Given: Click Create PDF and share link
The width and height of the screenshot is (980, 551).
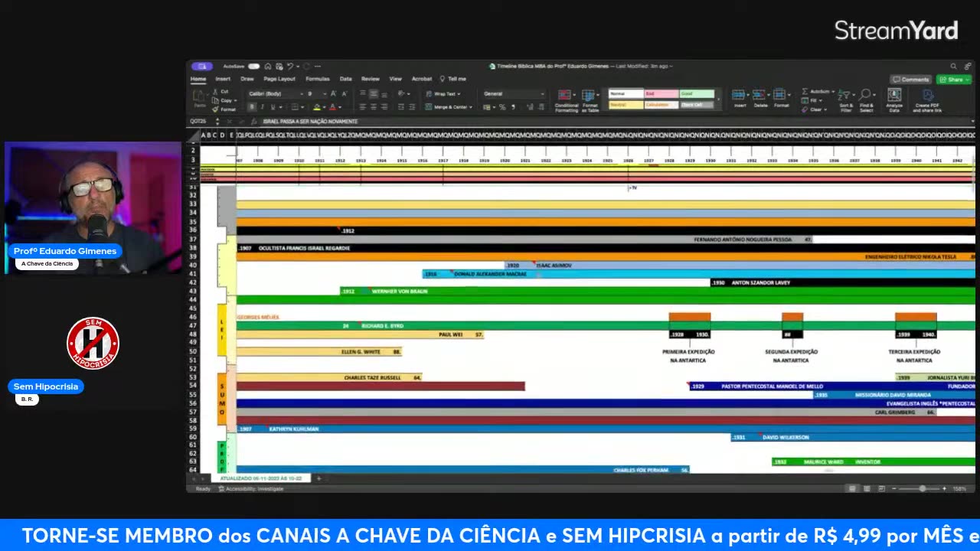Looking at the screenshot, I should (927, 100).
